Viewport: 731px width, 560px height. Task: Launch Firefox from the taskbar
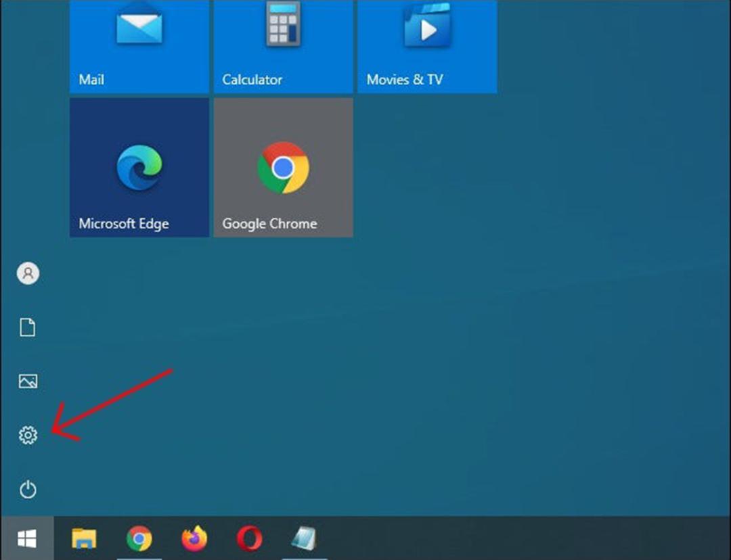pyautogui.click(x=194, y=538)
